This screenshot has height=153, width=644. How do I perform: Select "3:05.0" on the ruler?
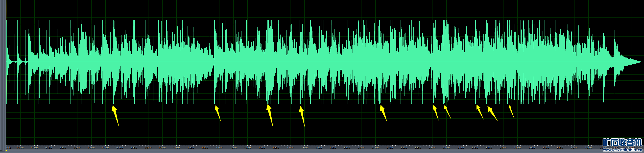coord(532,148)
